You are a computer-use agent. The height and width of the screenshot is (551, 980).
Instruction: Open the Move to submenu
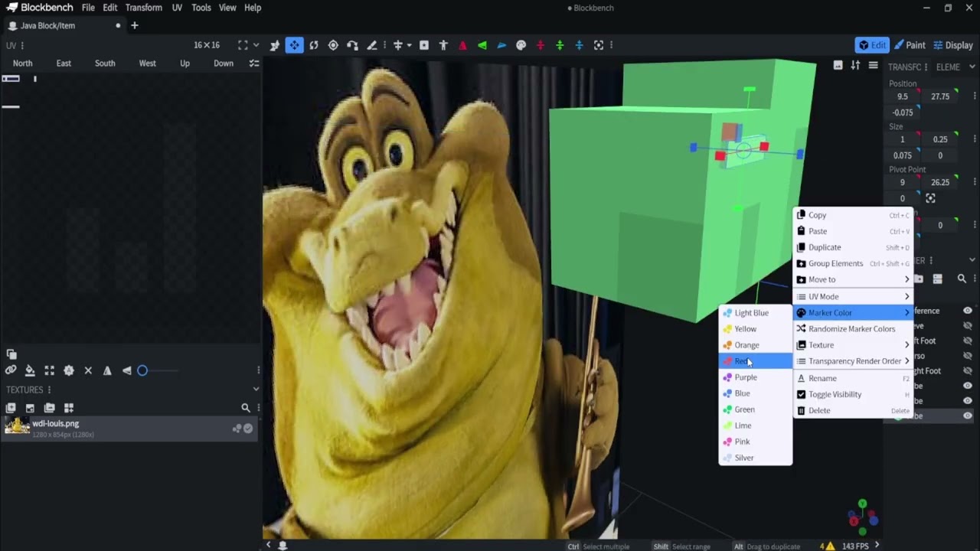853,279
